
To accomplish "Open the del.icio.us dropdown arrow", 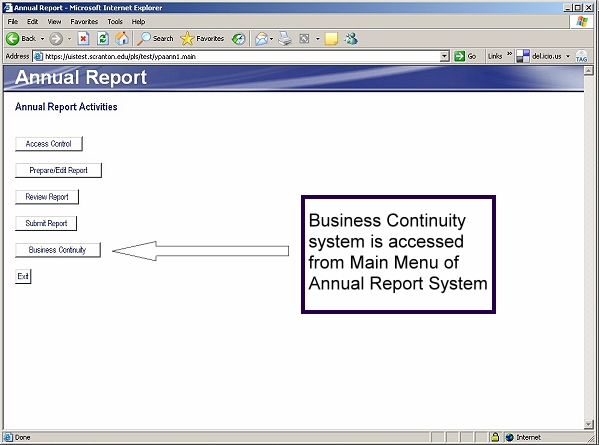I will pos(568,57).
